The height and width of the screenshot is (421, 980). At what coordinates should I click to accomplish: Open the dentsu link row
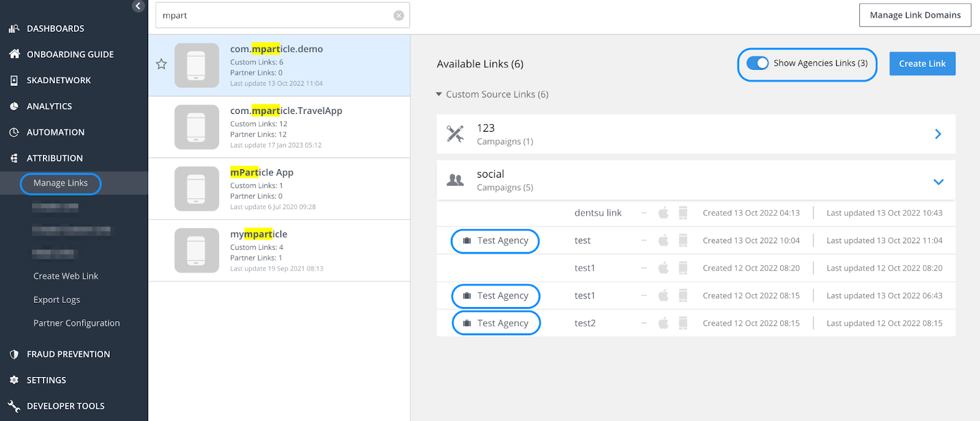tap(598, 213)
